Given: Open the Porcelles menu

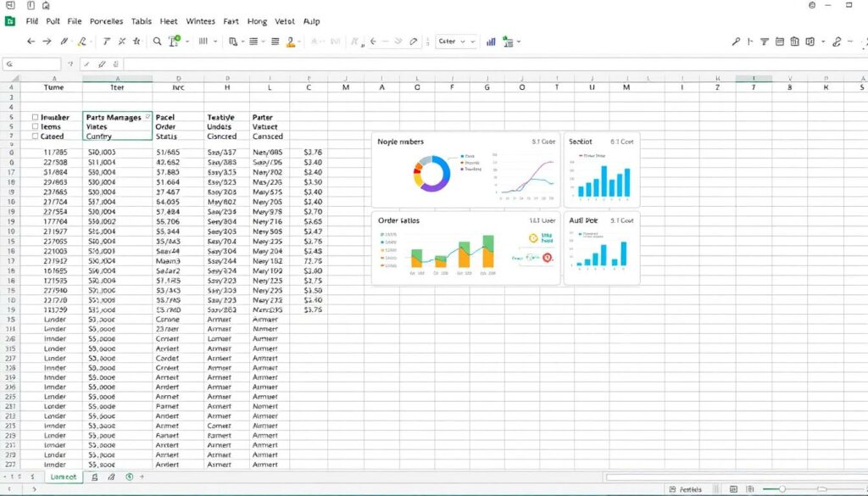Looking at the screenshot, I should pos(106,21).
